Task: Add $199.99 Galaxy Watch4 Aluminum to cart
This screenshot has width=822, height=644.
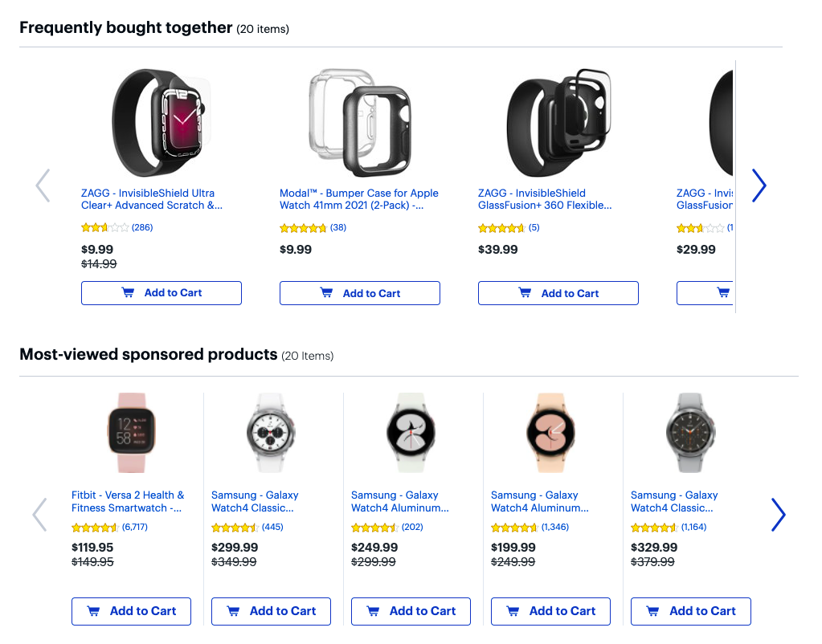Action: pos(550,611)
